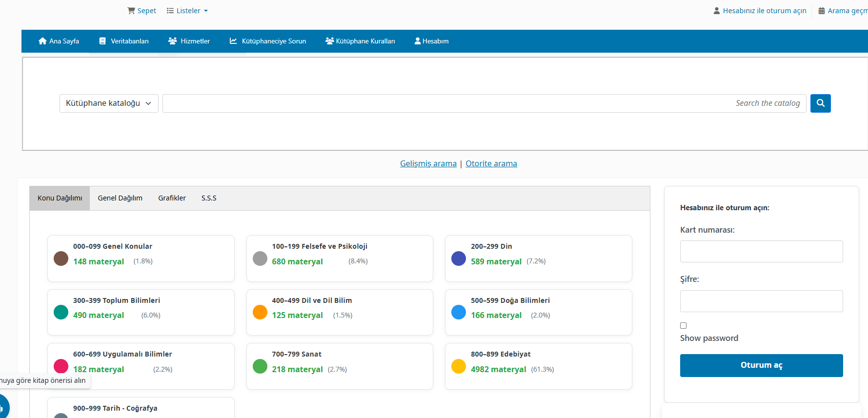868x418 pixels.
Task: Enable the Show password checkbox
Action: coord(683,325)
